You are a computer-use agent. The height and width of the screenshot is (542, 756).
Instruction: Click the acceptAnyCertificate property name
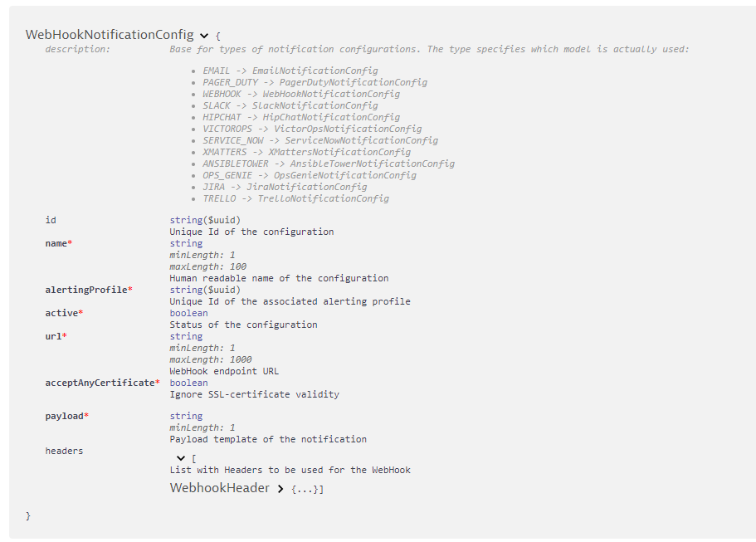[100, 383]
